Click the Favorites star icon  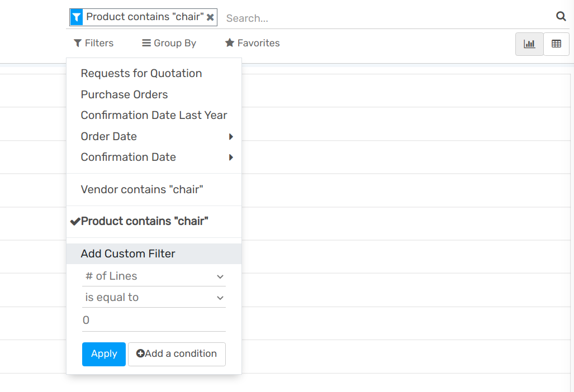pos(229,42)
